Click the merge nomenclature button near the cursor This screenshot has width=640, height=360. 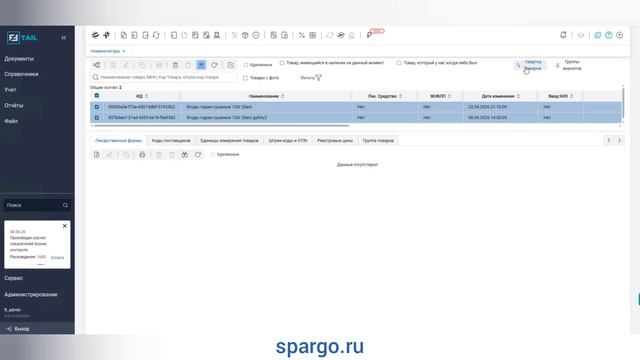point(530,65)
